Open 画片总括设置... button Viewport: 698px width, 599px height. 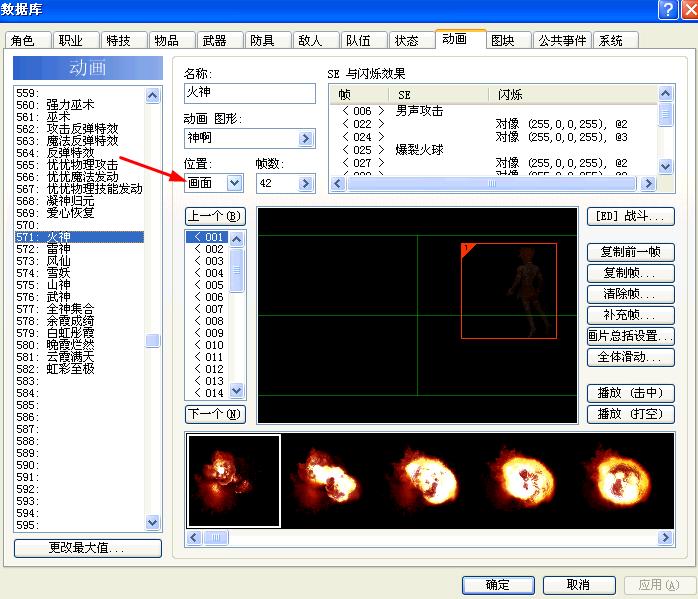click(x=631, y=336)
